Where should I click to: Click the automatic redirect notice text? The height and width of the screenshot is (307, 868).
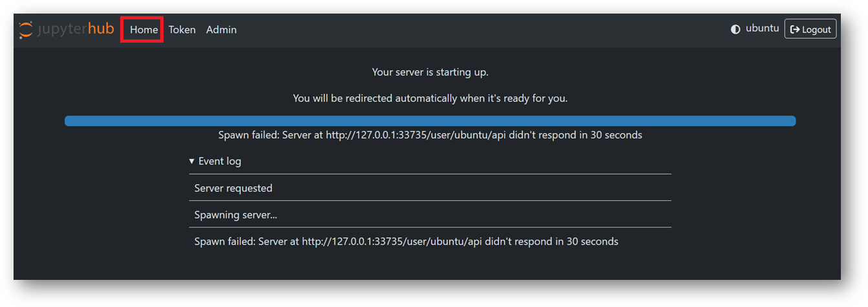coord(430,98)
